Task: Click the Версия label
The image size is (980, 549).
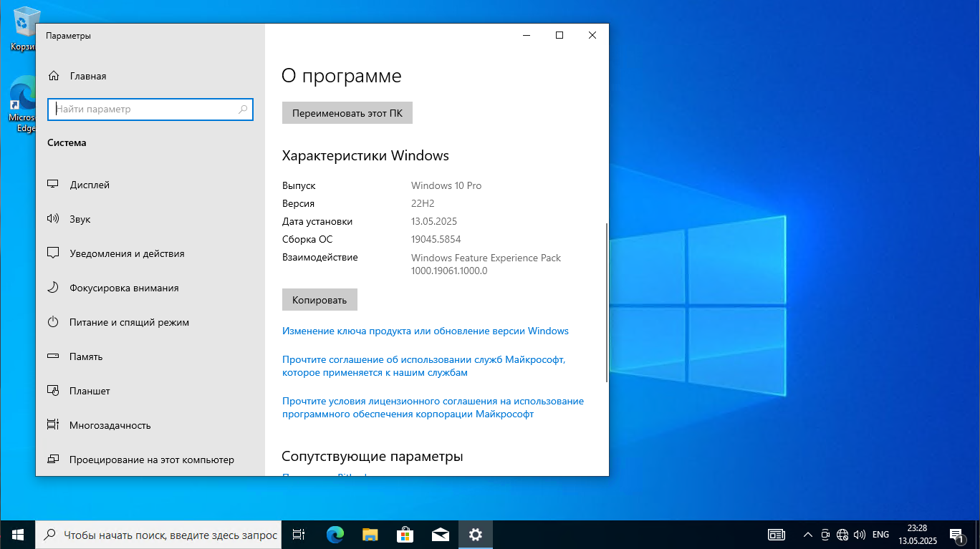Action: (x=298, y=203)
